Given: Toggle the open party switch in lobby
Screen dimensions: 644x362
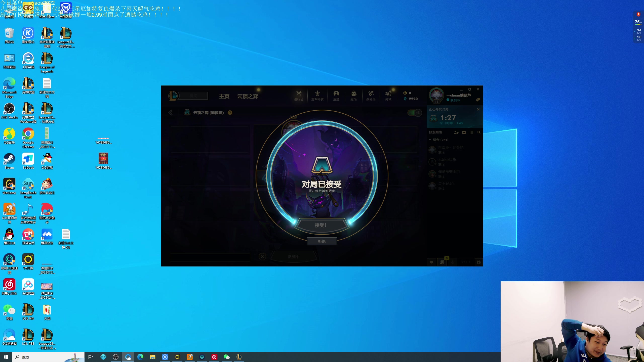Looking at the screenshot, I should [415, 113].
